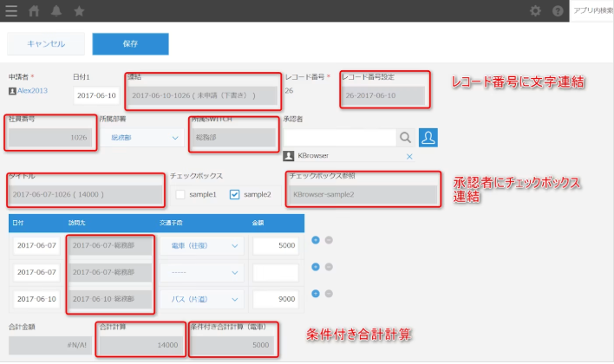Open the 所属部署 department dropdown
The image size is (614, 364).
pos(141,138)
